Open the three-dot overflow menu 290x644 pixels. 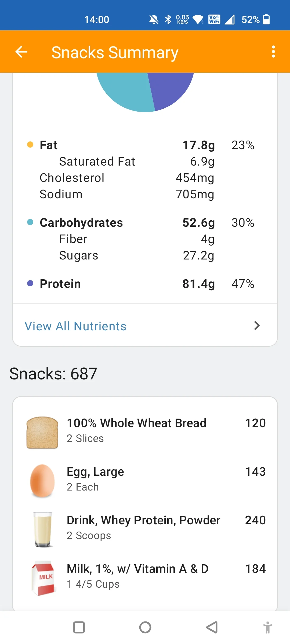[x=273, y=52]
